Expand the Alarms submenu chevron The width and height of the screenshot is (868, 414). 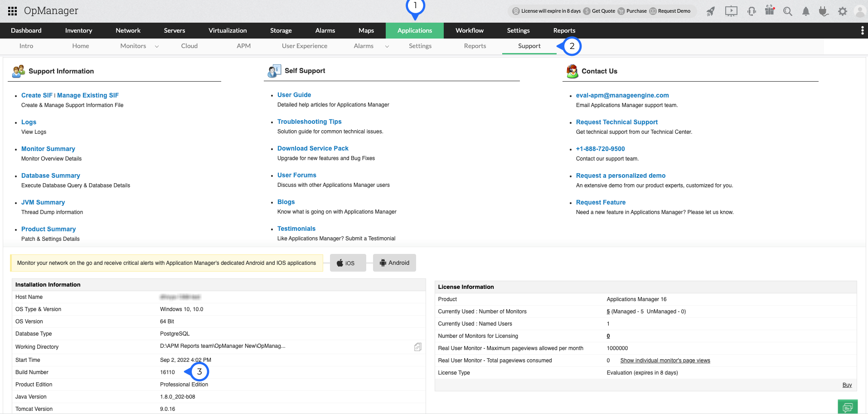click(x=387, y=46)
